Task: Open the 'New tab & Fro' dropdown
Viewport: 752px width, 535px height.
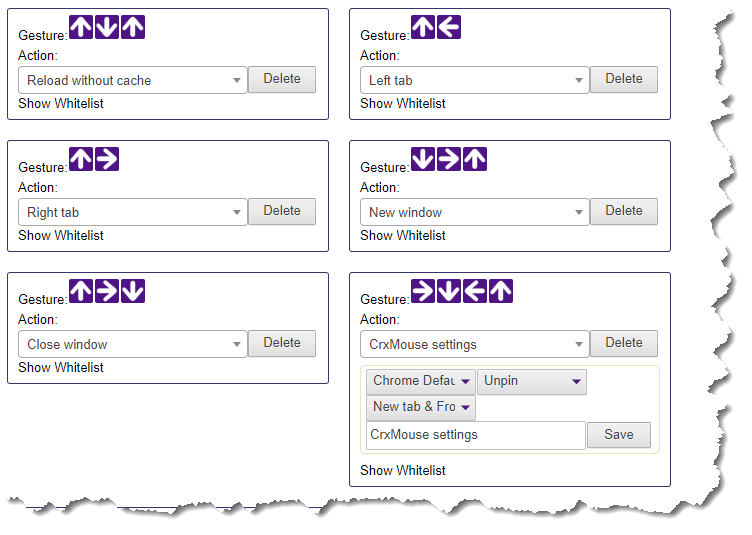Action: click(421, 407)
